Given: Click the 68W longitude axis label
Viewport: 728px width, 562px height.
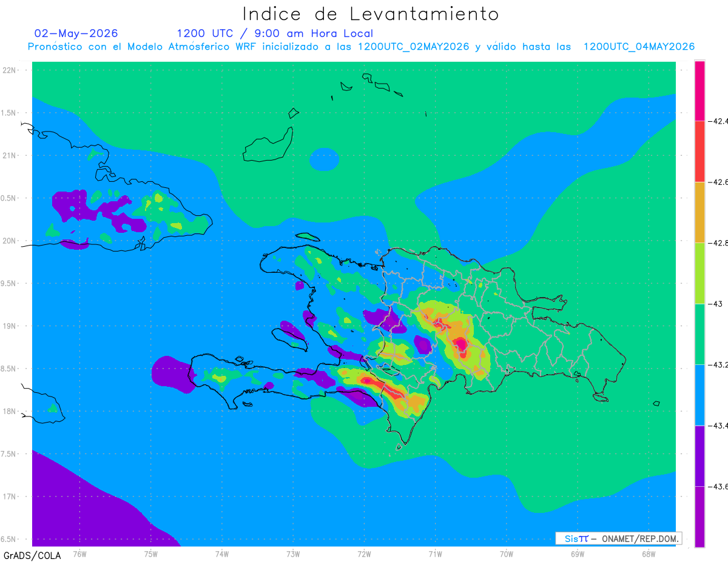Looking at the screenshot, I should coord(648,554).
